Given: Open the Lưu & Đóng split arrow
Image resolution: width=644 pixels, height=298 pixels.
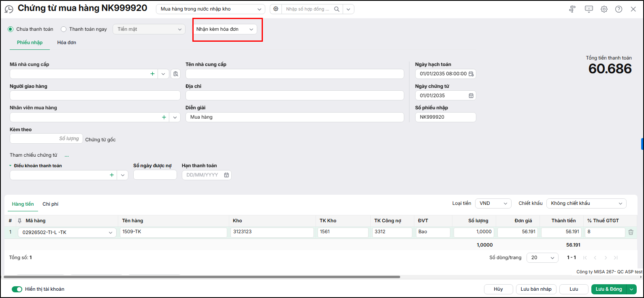Looking at the screenshot, I should pyautogui.click(x=631, y=289).
